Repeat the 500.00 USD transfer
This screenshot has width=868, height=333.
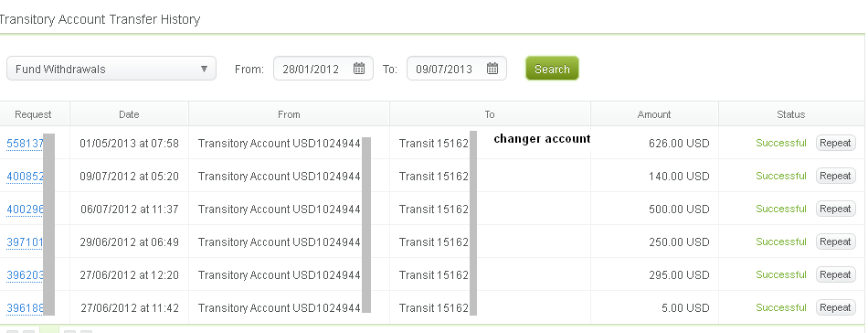[x=835, y=209]
